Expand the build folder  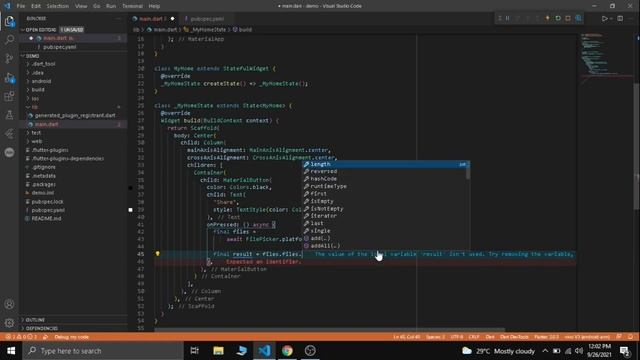click(38, 89)
